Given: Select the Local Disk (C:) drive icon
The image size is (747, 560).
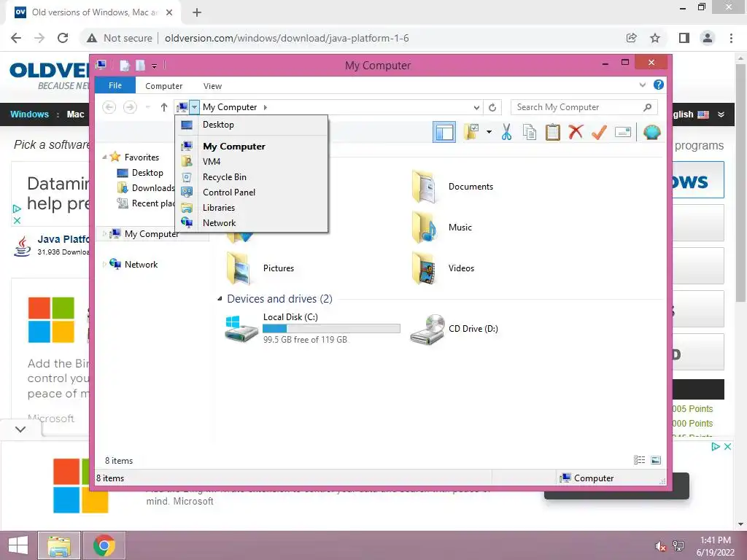Looking at the screenshot, I should pos(241,329).
